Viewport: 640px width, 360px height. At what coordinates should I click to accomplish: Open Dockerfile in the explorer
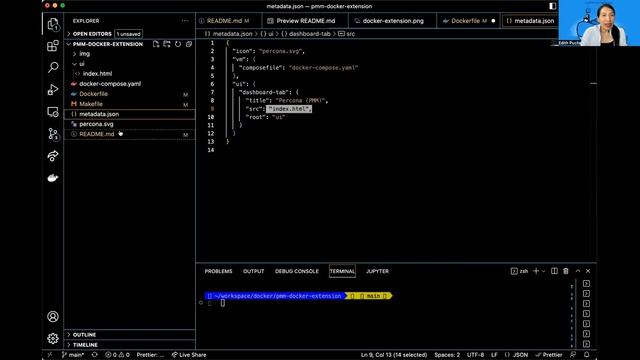[x=93, y=94]
